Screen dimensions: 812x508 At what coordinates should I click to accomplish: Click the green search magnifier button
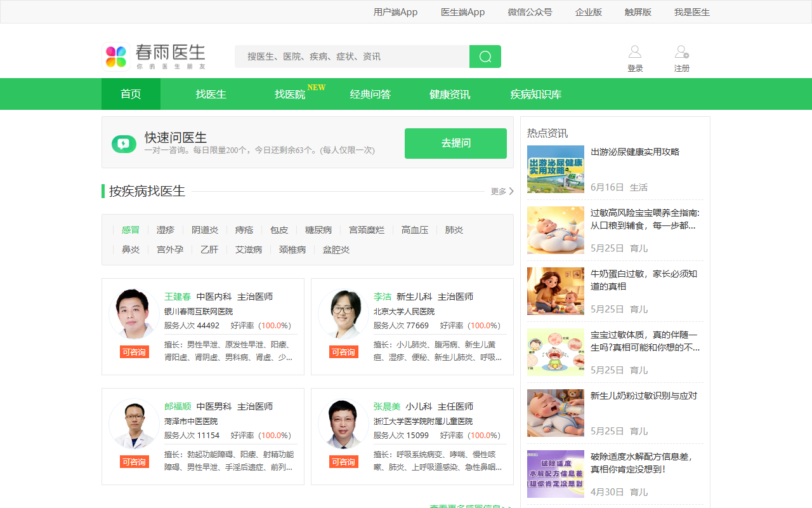pyautogui.click(x=485, y=57)
